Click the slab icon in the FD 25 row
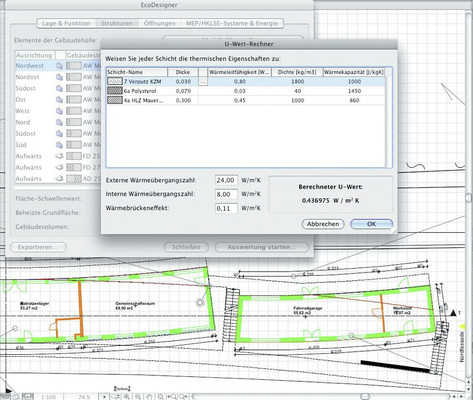Screen dimensions: 473x400 [59, 156]
